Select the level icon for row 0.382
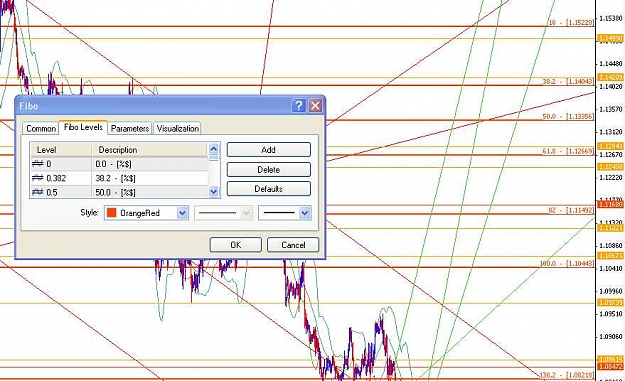Image resolution: width=625 pixels, height=381 pixels. (37, 178)
